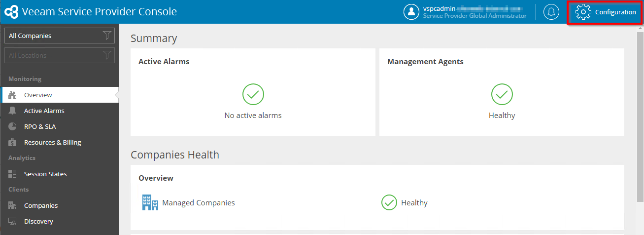The height and width of the screenshot is (235, 644).
Task: Click Healthy text under Management Agents
Action: coord(502,115)
